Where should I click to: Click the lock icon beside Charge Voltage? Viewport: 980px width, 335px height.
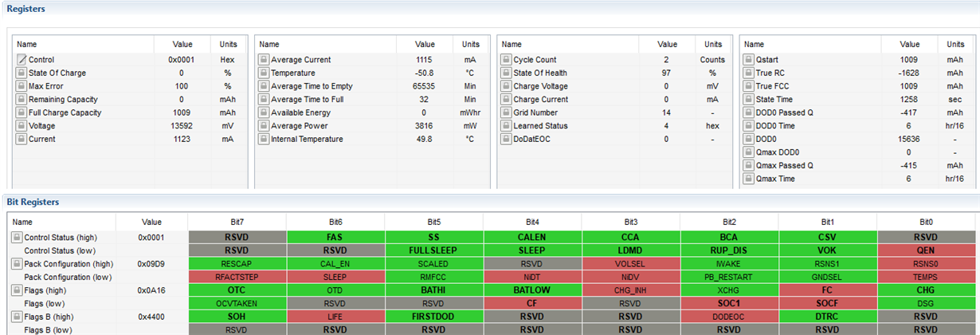point(506,86)
